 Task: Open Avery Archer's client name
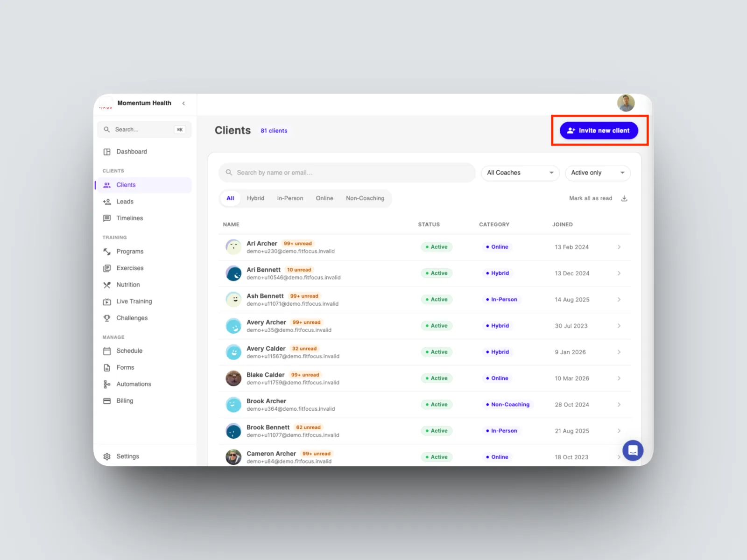[266, 322]
